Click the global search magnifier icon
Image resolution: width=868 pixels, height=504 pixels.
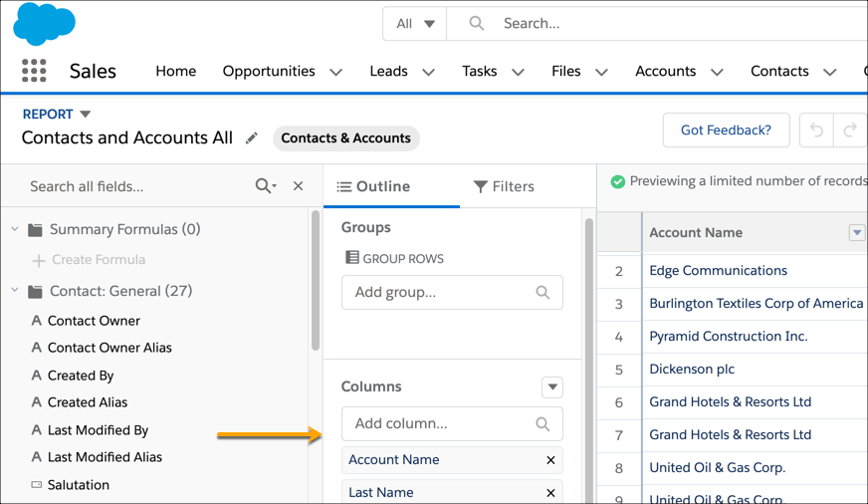coord(476,23)
